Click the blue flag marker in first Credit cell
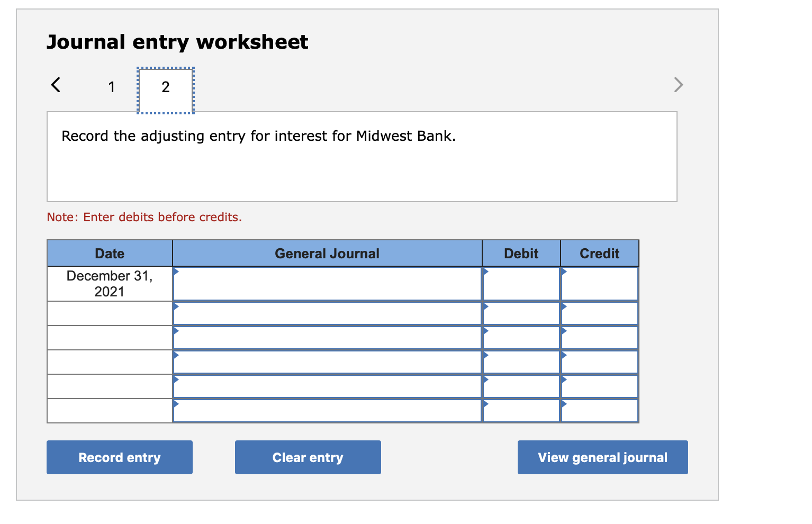The height and width of the screenshot is (524, 812). [564, 272]
